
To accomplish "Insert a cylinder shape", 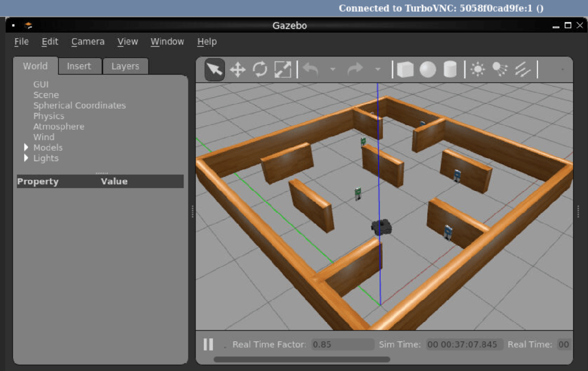I will pos(450,70).
